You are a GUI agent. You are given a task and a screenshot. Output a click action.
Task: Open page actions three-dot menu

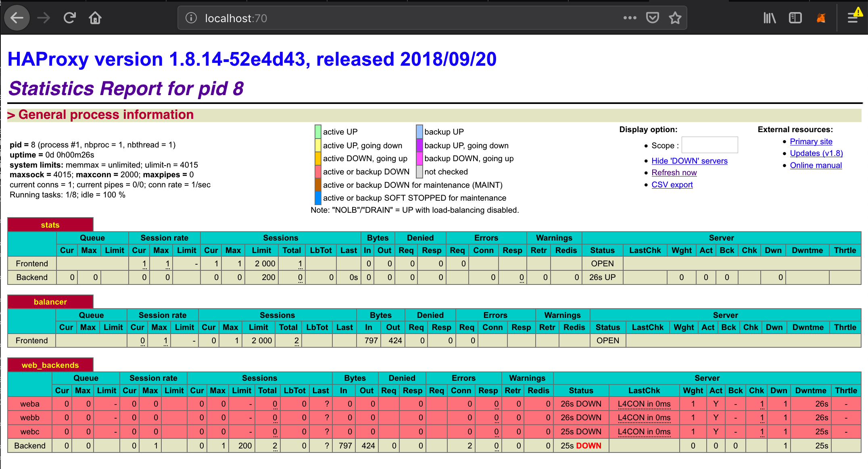click(630, 18)
